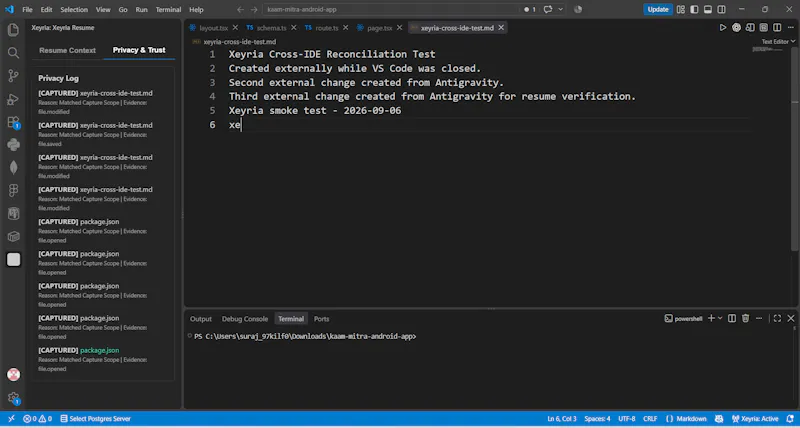Viewport: 800px width, 428px height.
Task: Switch to layout.tsx editor tab
Action: coord(214,28)
